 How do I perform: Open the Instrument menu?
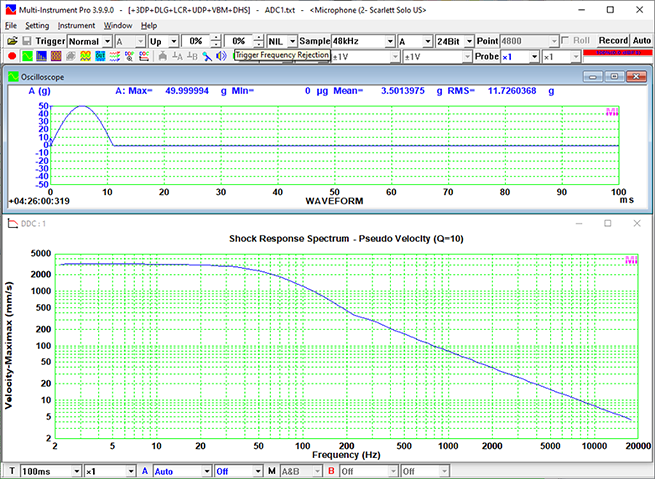[x=76, y=24]
